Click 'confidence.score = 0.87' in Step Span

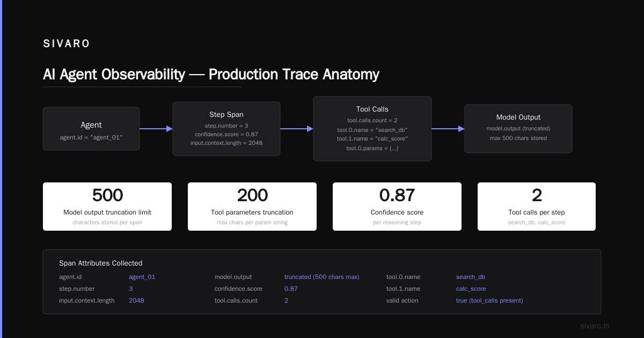(x=226, y=134)
